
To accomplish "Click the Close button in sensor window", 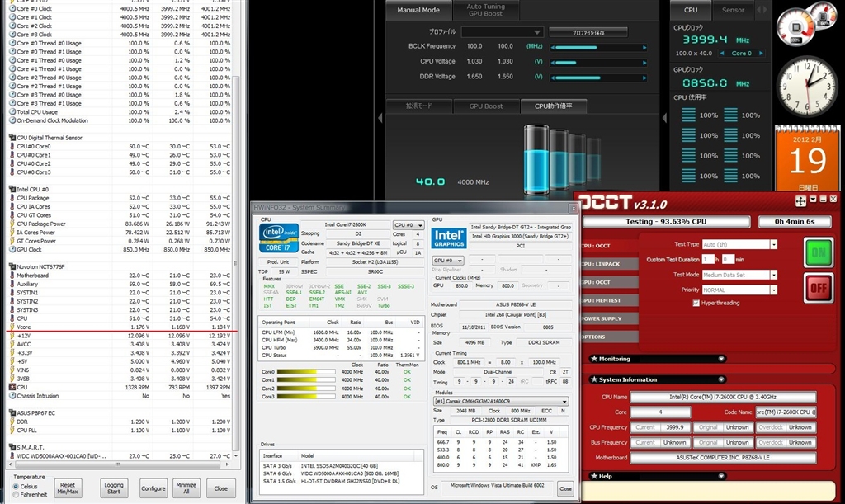I will [x=221, y=488].
